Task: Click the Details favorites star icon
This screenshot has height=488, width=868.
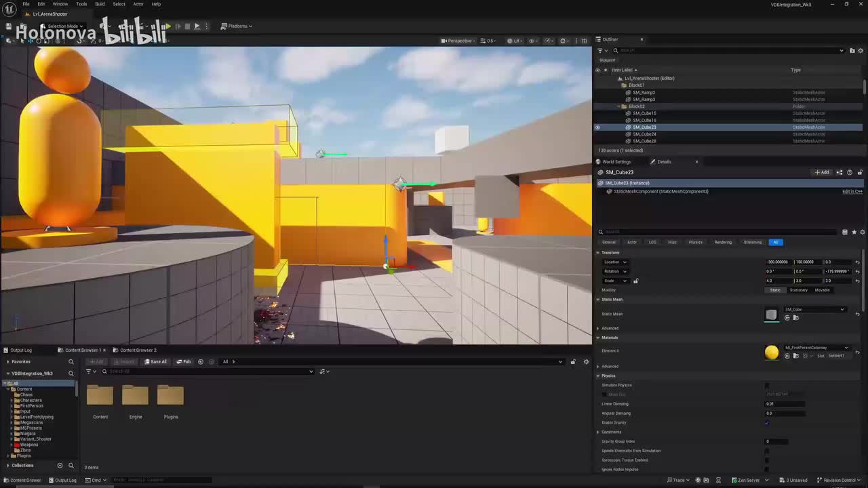Action: pyautogui.click(x=854, y=232)
